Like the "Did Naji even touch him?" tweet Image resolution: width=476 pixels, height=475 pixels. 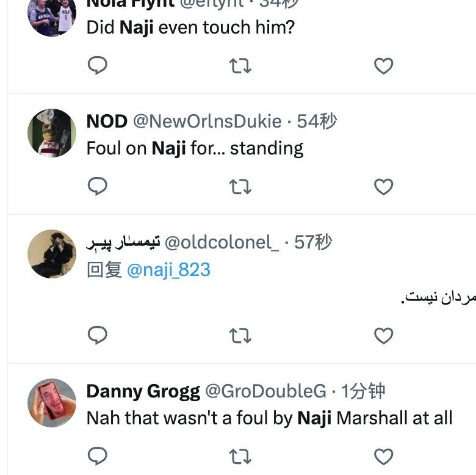click(383, 65)
